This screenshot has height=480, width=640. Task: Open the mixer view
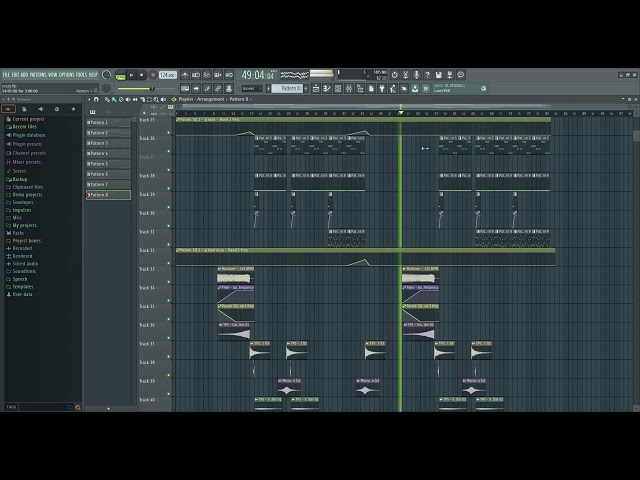349,89
